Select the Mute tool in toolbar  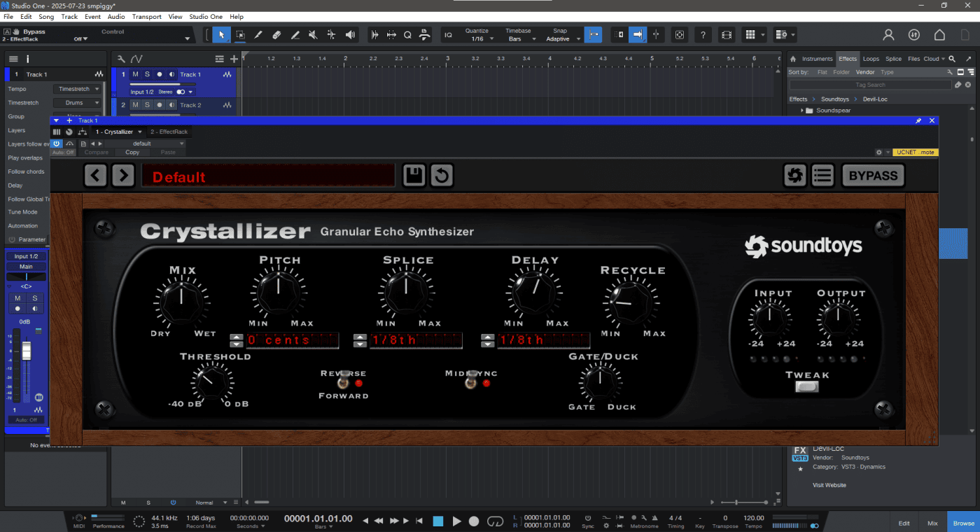click(313, 34)
